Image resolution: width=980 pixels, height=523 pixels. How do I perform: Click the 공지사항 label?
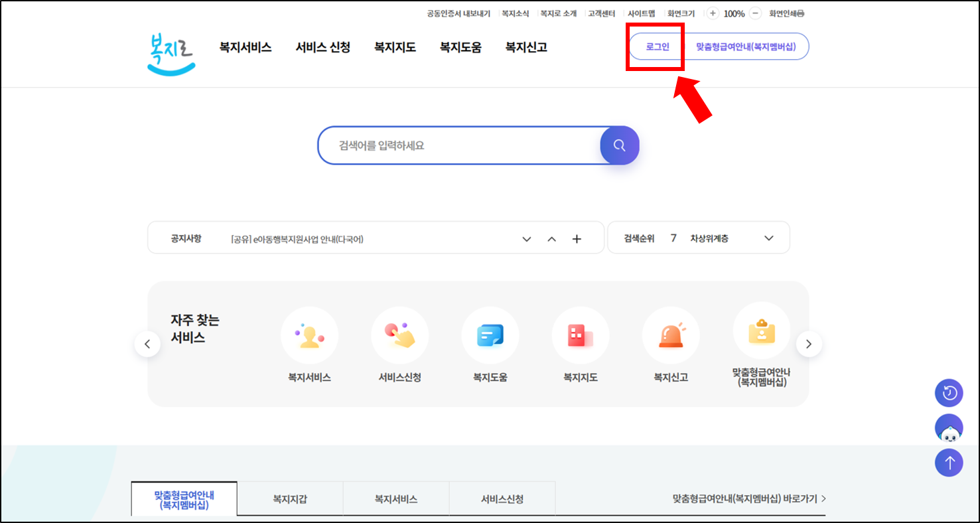tap(186, 238)
